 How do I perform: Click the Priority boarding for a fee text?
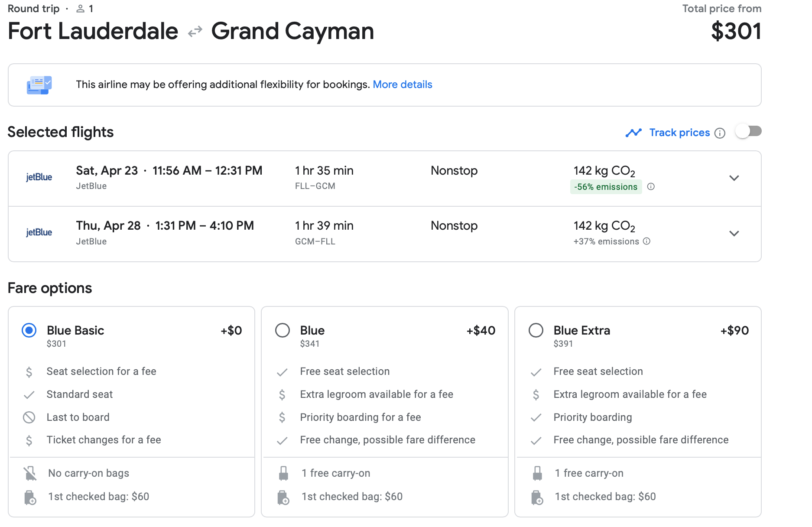[361, 417]
